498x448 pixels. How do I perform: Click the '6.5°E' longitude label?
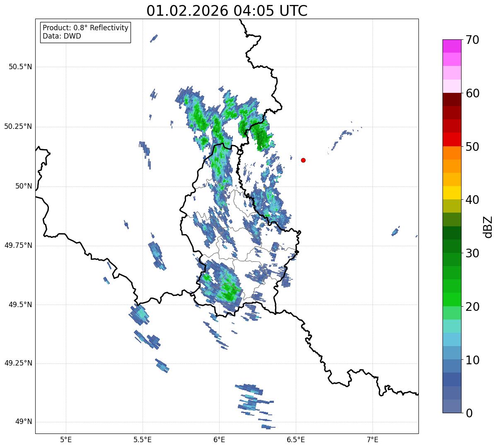(x=296, y=440)
